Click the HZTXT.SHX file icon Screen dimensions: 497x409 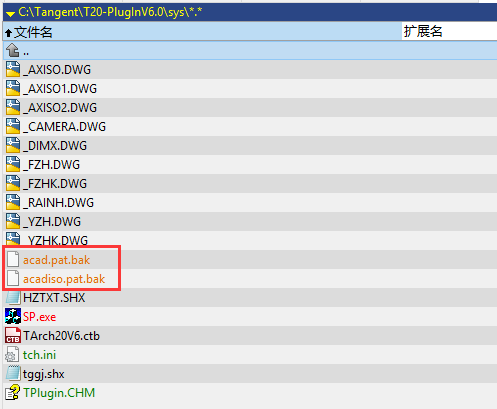pyautogui.click(x=13, y=297)
